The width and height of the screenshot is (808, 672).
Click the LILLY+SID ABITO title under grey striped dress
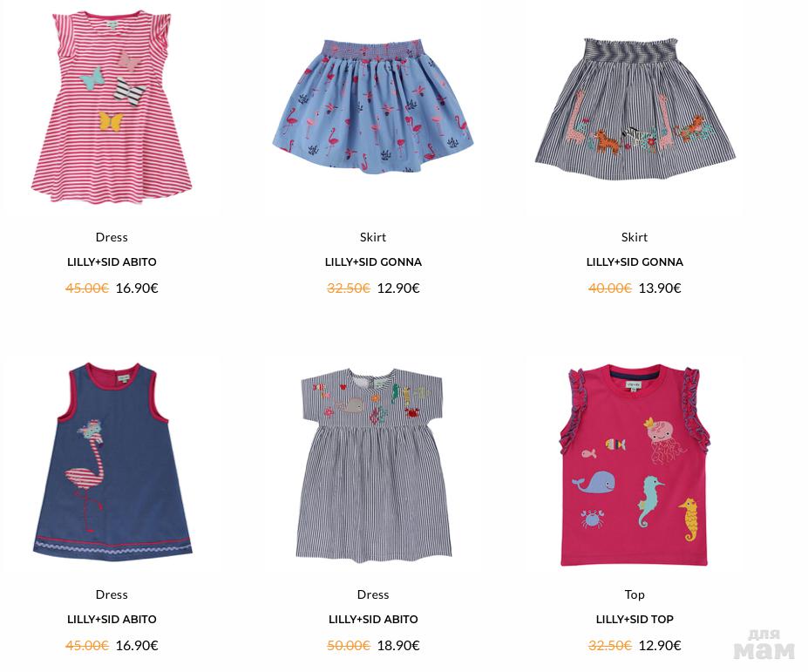click(x=373, y=620)
